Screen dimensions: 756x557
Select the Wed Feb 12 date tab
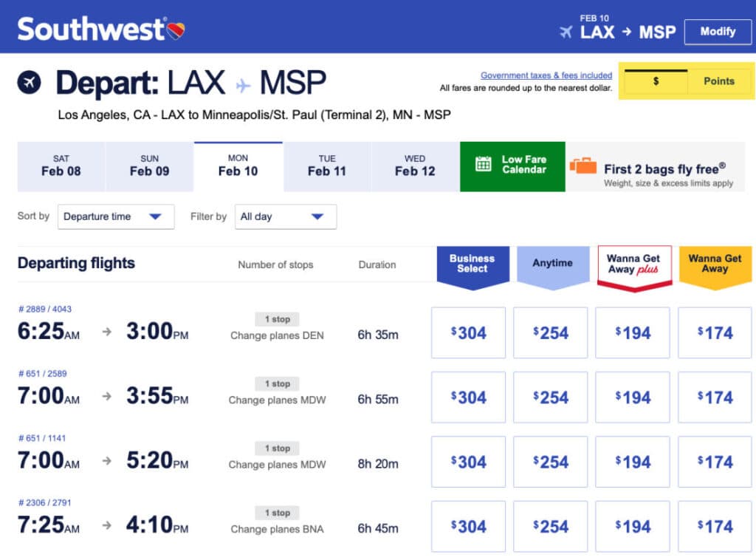tap(415, 165)
